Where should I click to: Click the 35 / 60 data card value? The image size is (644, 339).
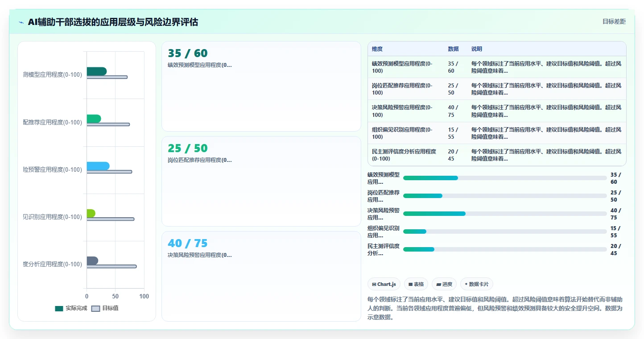[x=188, y=54]
